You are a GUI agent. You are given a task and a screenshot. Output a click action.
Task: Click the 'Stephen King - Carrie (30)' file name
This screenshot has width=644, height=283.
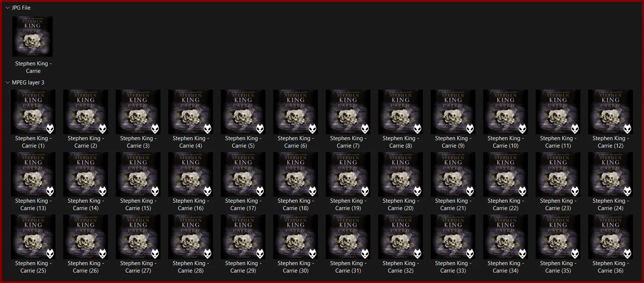296,267
